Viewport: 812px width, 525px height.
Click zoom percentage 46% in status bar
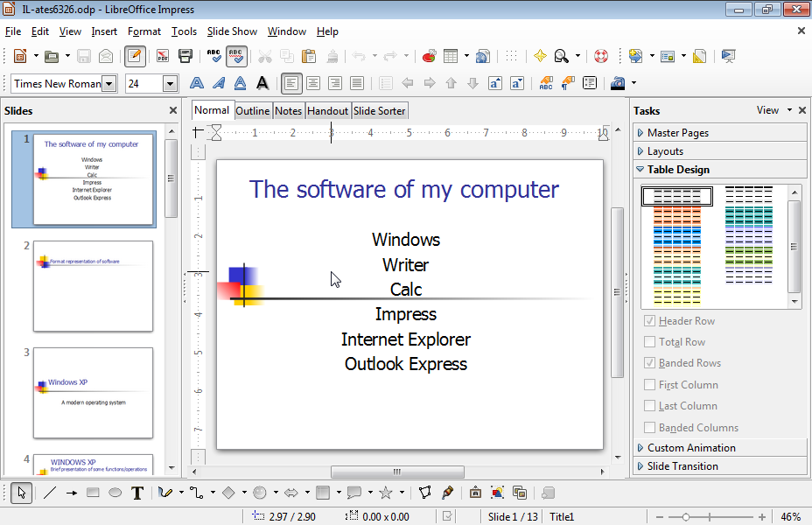(x=790, y=517)
